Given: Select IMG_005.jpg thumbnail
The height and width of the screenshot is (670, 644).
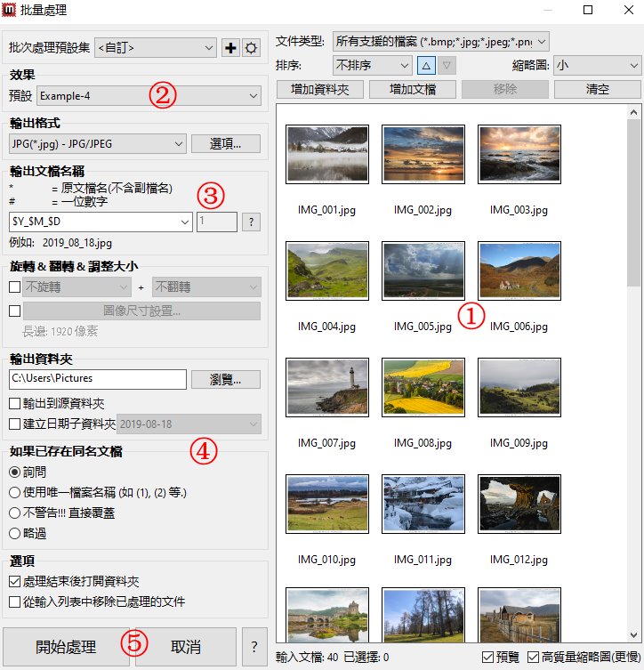Looking at the screenshot, I should coord(423,270).
